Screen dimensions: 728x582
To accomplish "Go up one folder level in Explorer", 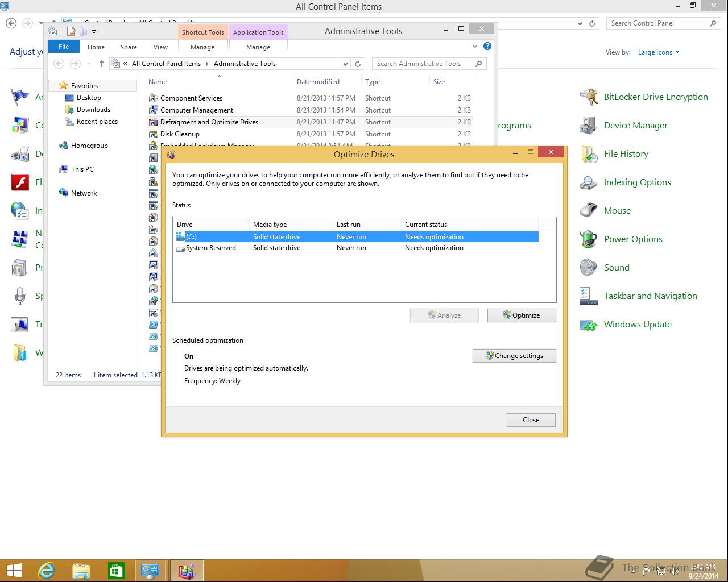I will 101,64.
